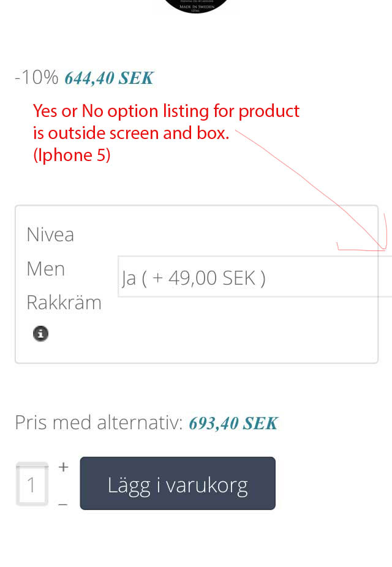392x567 pixels.
Task: Tap the round product image at top
Action: pyautogui.click(x=196, y=5)
